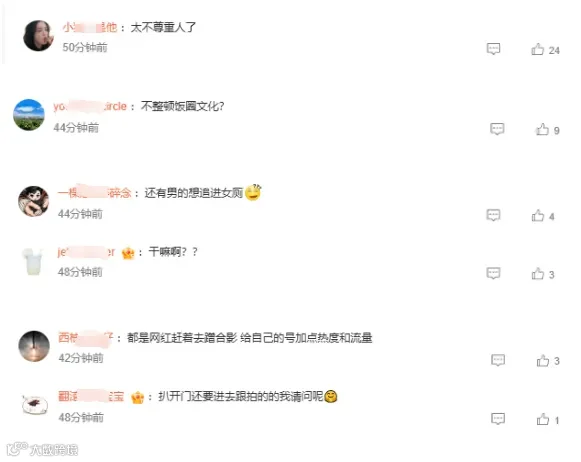The height and width of the screenshot is (462, 581).
Task: Click the username of the 干嘛啊 commenter
Action: coord(86,252)
